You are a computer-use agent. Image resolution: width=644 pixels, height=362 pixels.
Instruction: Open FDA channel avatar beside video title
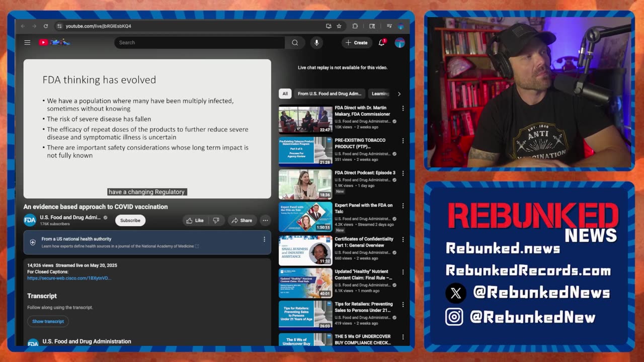[30, 220]
